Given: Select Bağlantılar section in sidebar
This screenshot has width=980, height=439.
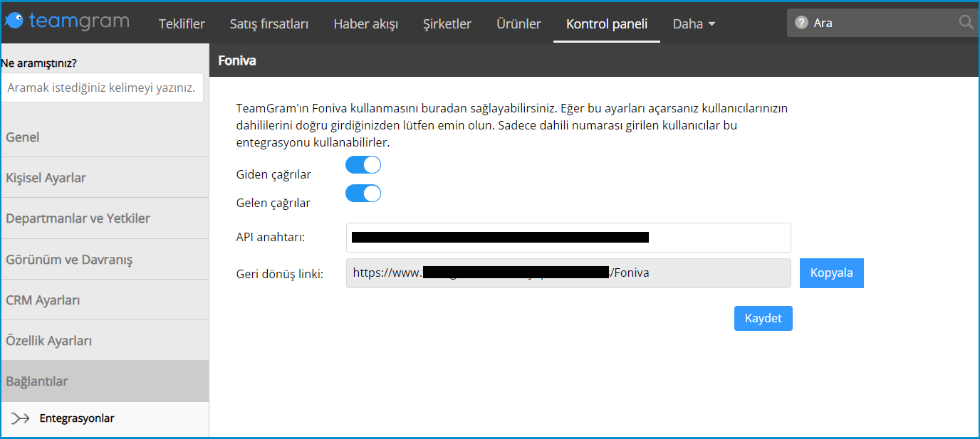Looking at the screenshot, I should tap(104, 381).
